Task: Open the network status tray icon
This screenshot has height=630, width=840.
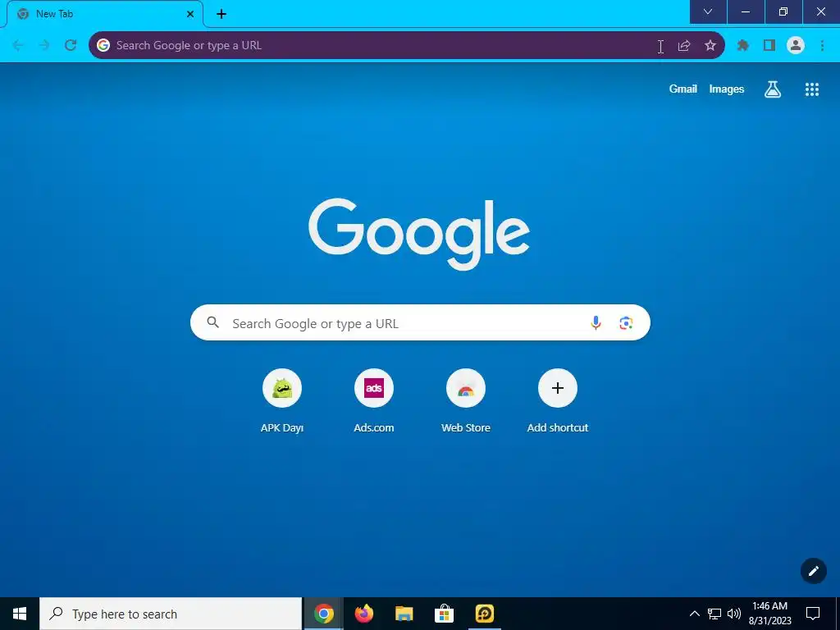Action: tap(714, 614)
